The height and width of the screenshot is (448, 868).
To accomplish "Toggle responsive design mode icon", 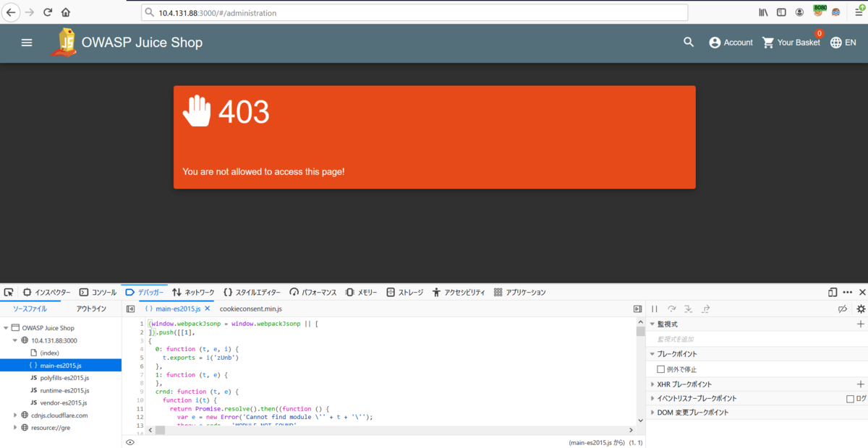I will 833,292.
